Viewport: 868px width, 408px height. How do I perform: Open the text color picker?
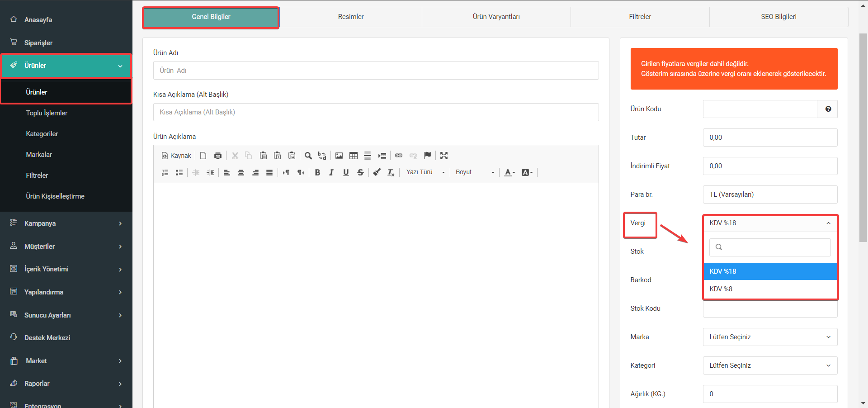509,172
